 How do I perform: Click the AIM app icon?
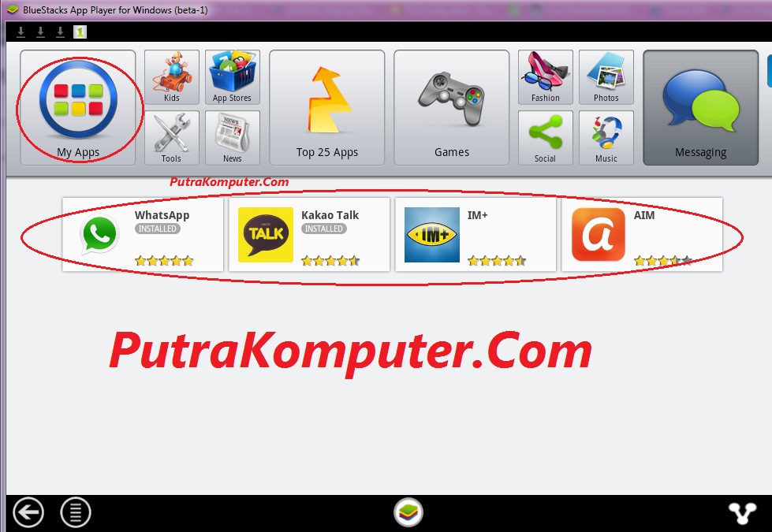599,235
